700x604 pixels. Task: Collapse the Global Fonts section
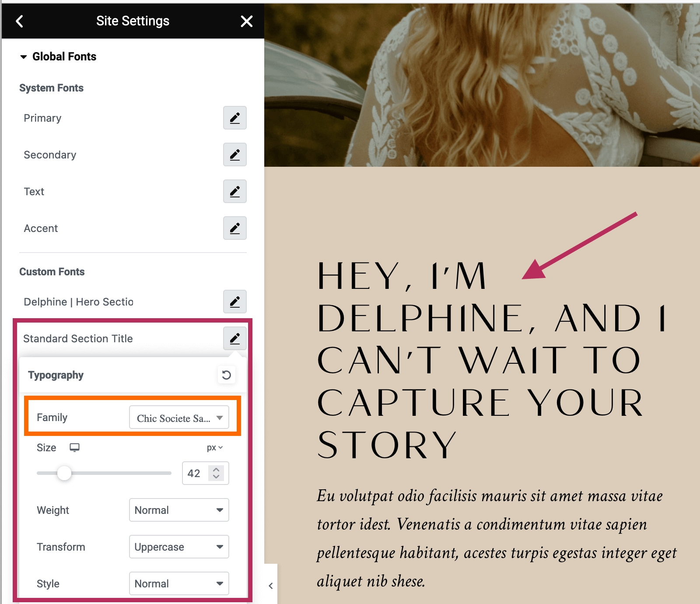[x=24, y=57]
